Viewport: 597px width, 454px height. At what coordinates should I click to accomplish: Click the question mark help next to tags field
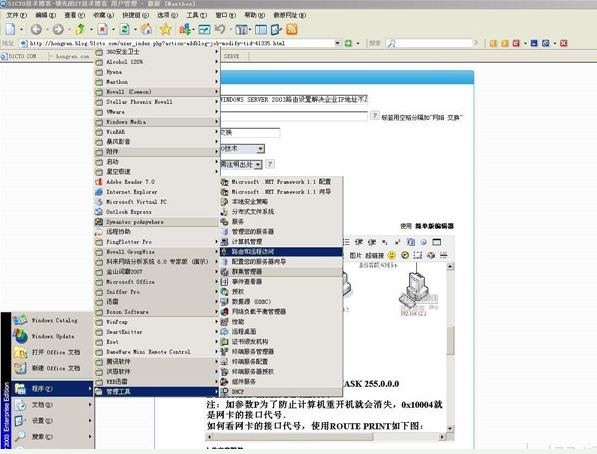[x=375, y=115]
